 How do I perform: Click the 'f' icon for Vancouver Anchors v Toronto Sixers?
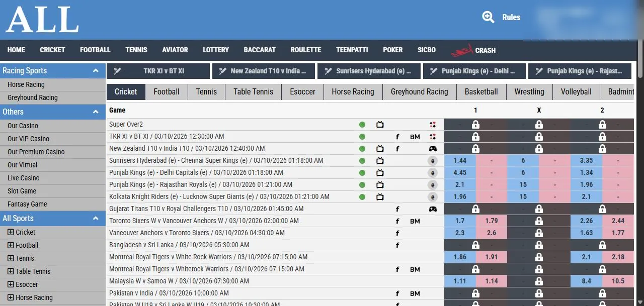tap(397, 233)
